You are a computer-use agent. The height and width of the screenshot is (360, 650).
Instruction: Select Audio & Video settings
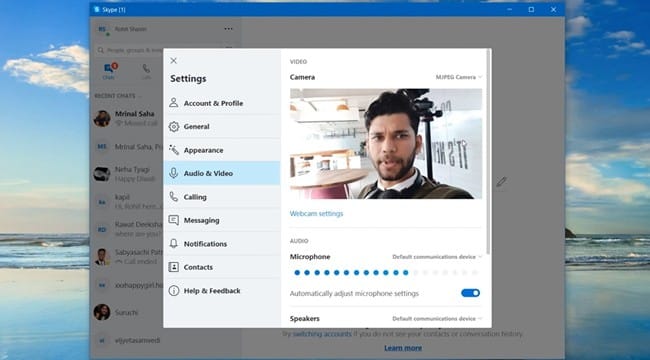pyautogui.click(x=222, y=173)
